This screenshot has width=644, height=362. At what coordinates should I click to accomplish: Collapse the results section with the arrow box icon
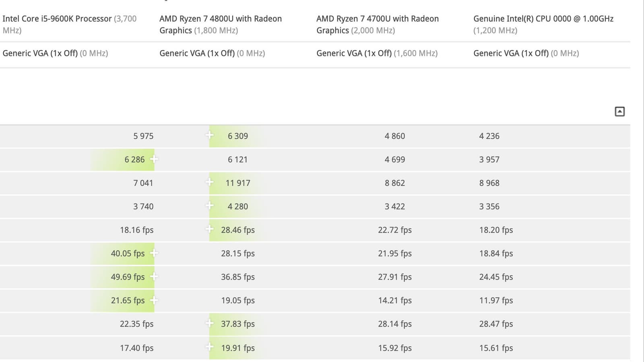click(x=619, y=111)
